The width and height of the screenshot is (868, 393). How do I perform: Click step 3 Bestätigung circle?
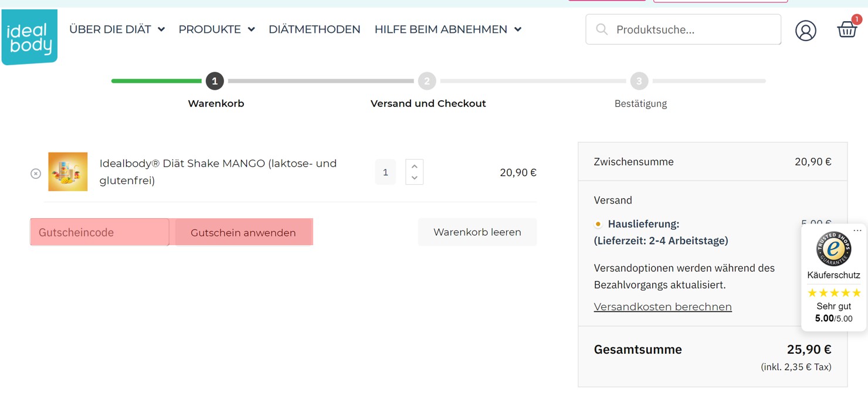(639, 81)
